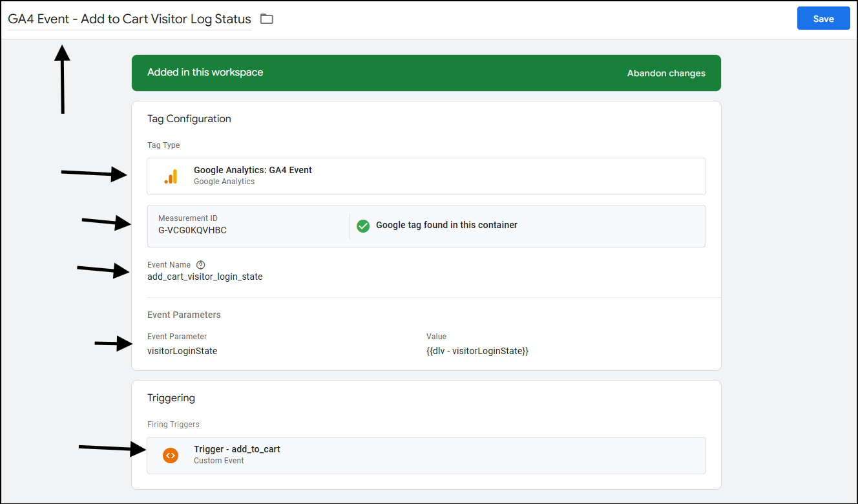Save the tag with the Save button
858x504 pixels.
click(x=824, y=19)
